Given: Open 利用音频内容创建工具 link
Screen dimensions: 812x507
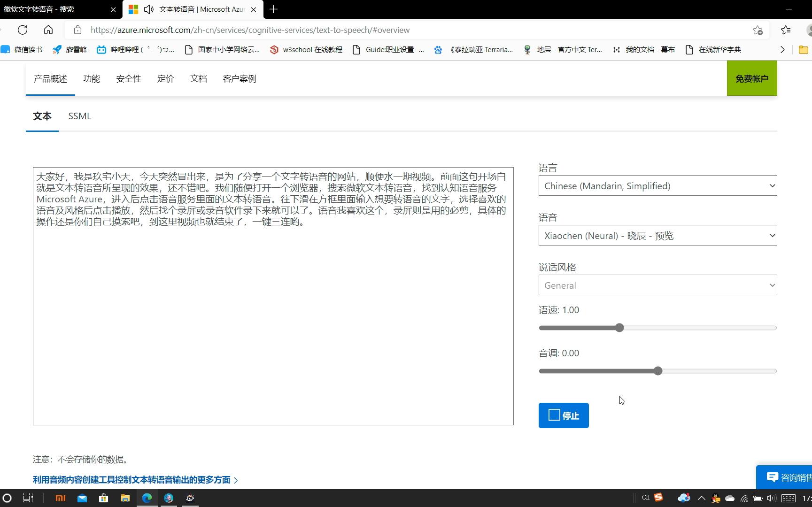Looking at the screenshot, I should [x=135, y=480].
